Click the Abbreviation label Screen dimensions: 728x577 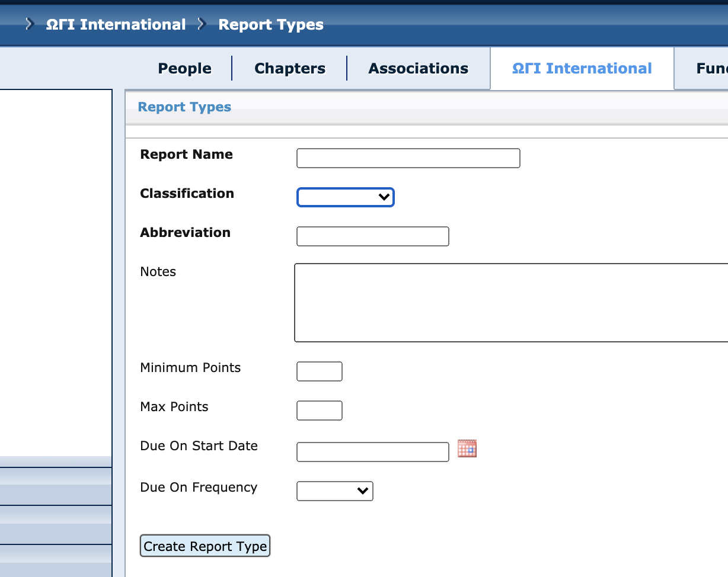185,233
